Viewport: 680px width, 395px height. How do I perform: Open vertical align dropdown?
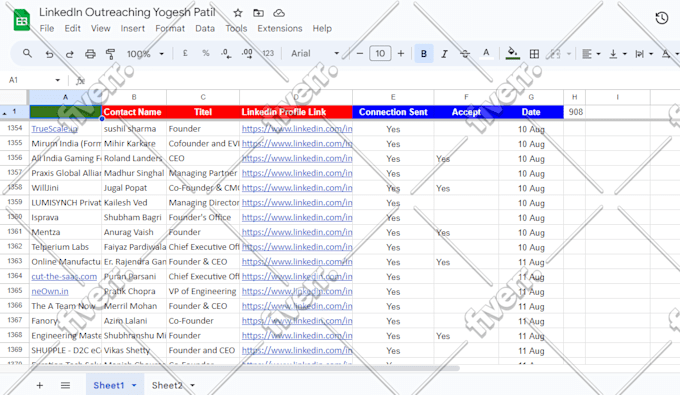click(618, 54)
